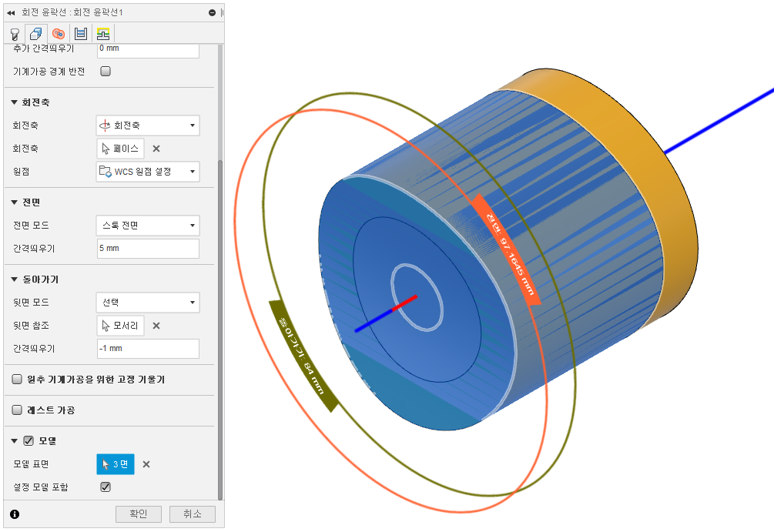Edit the -1 mm offset field
The image size is (774, 532).
[148, 349]
